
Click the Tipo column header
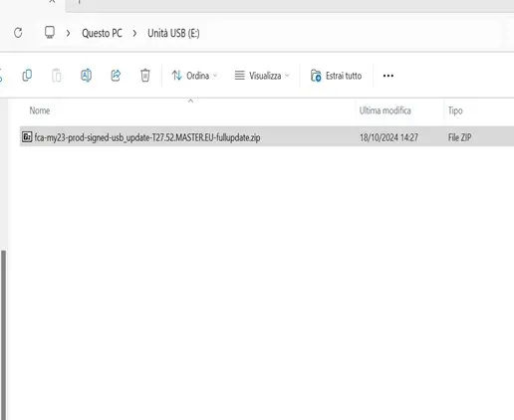[x=455, y=110]
